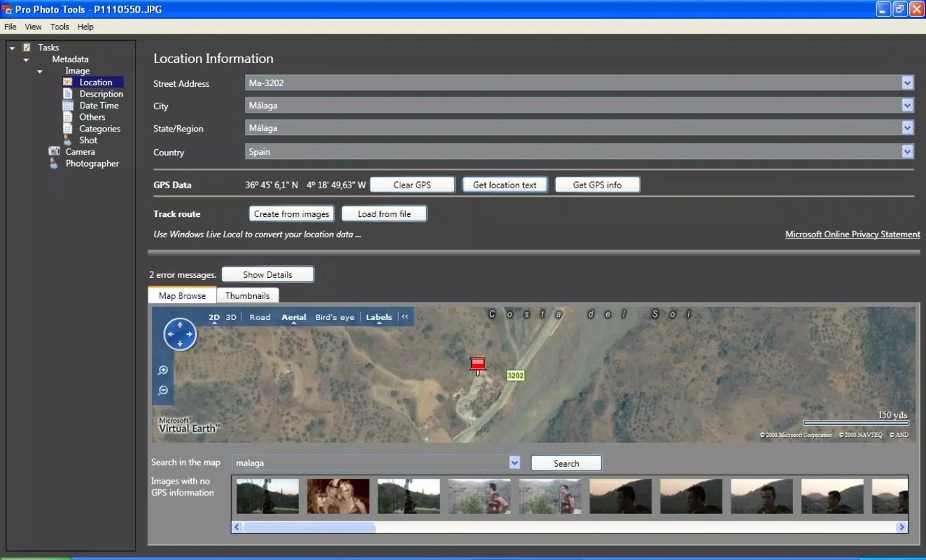Toggle map Labels off

click(x=379, y=317)
